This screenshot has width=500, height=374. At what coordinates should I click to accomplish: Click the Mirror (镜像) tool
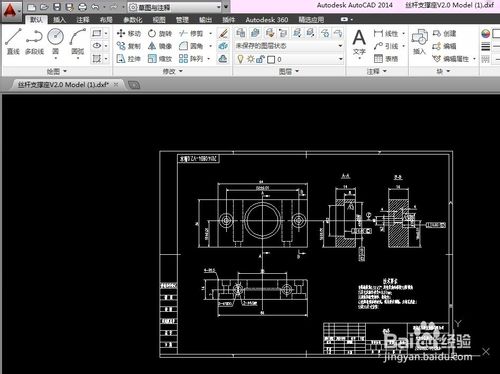click(160, 46)
